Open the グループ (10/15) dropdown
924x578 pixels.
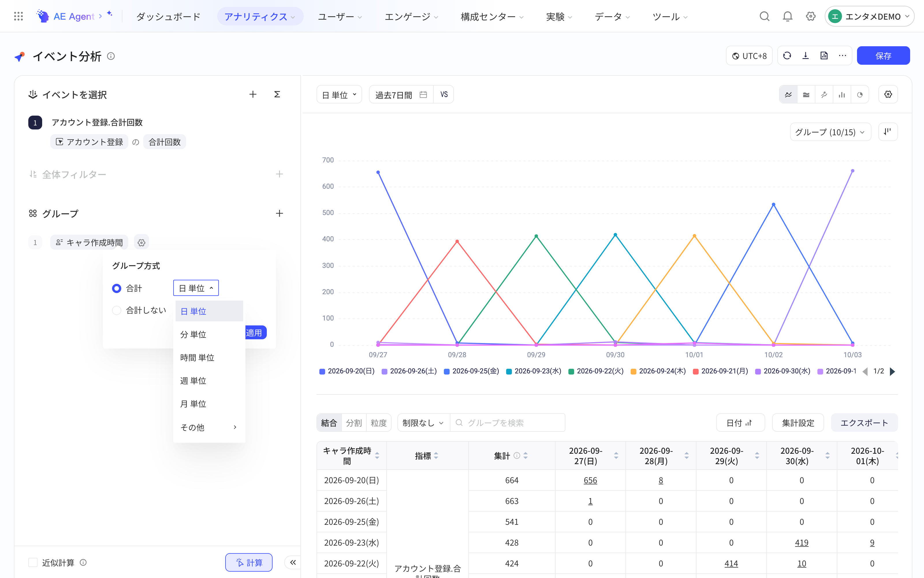click(x=830, y=132)
